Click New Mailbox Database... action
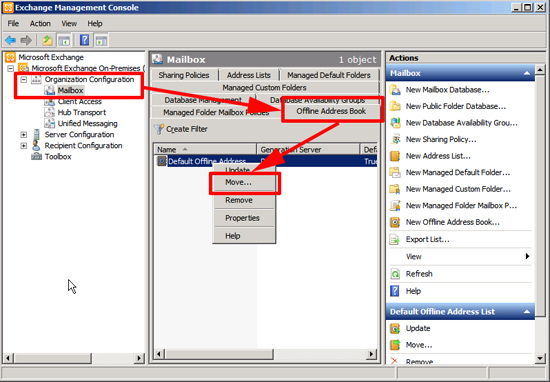This screenshot has width=550, height=382. (x=448, y=90)
